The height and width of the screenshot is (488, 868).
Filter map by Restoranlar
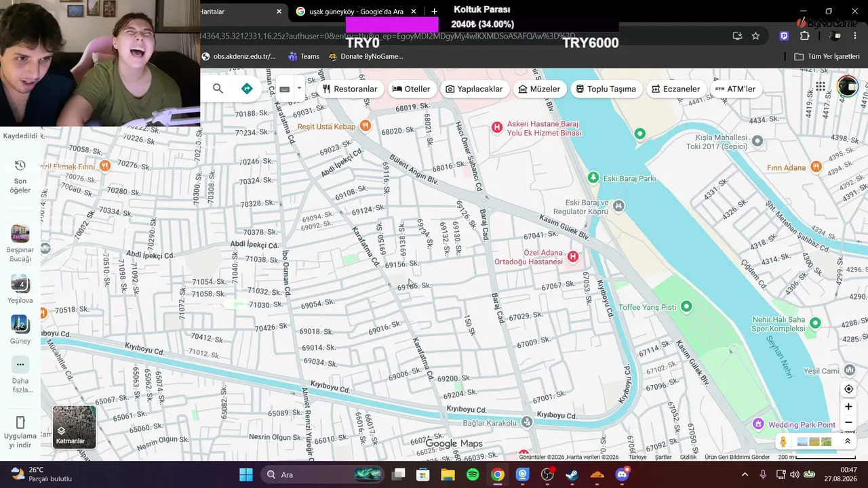click(350, 89)
